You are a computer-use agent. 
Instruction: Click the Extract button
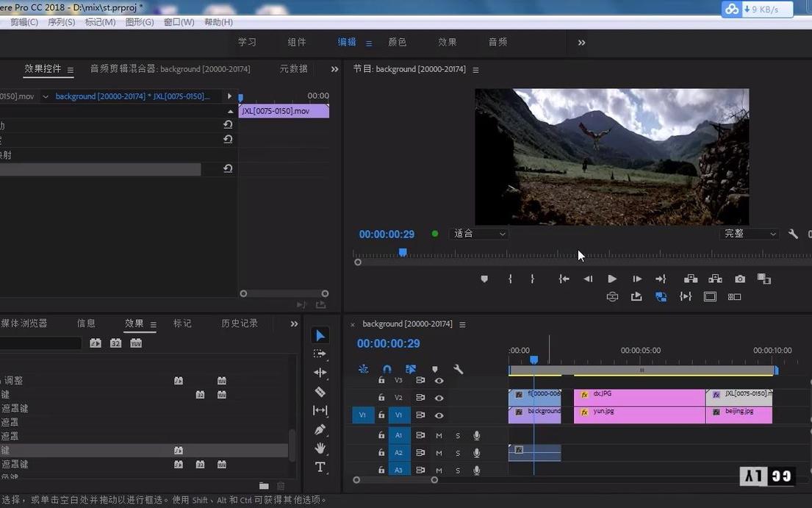715,279
